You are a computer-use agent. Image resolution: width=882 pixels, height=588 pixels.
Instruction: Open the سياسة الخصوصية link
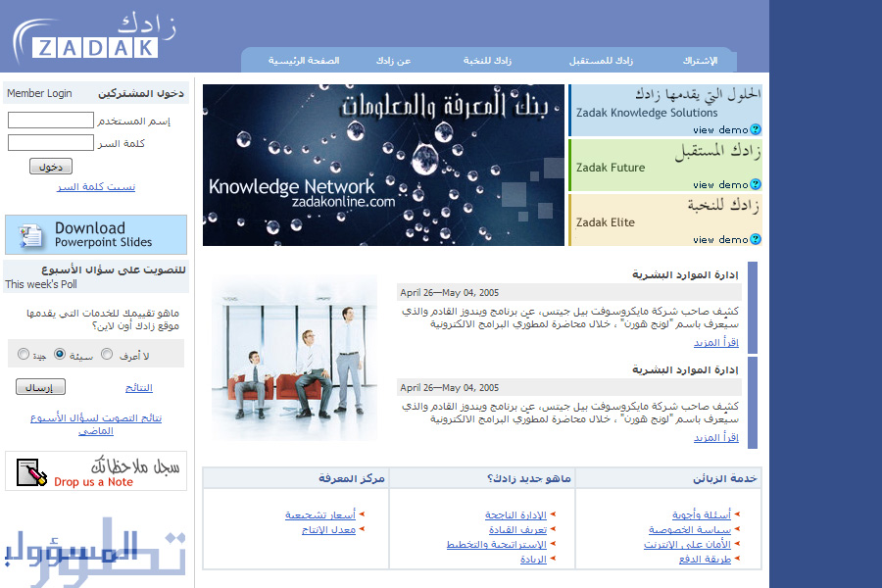[690, 529]
